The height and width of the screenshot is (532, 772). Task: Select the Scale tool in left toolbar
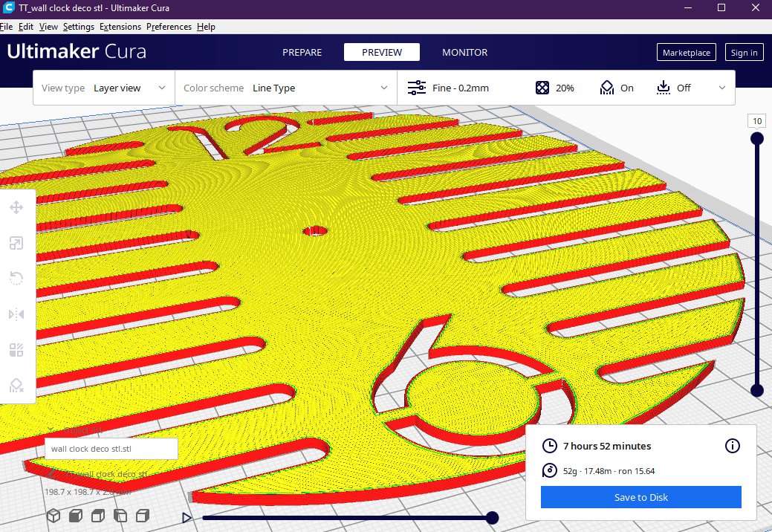coord(16,243)
